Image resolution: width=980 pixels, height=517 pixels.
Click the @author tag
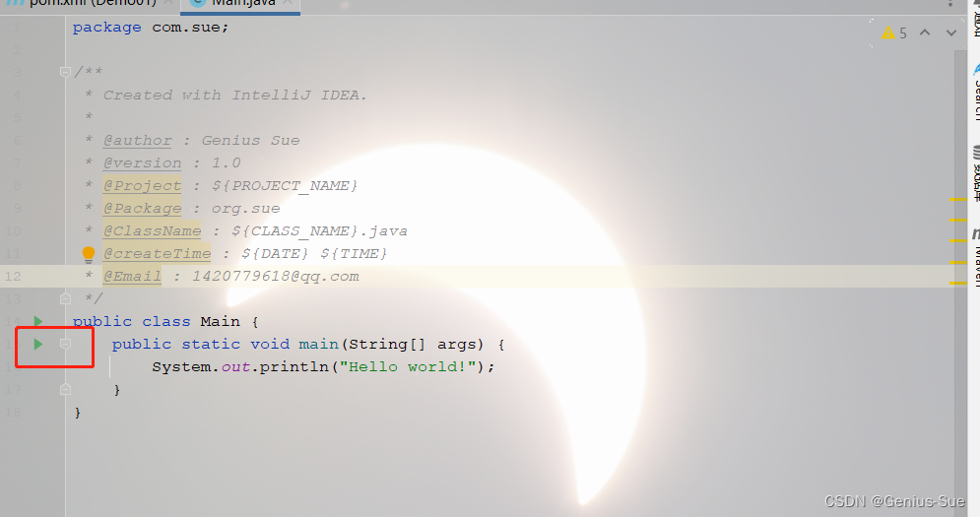point(138,141)
